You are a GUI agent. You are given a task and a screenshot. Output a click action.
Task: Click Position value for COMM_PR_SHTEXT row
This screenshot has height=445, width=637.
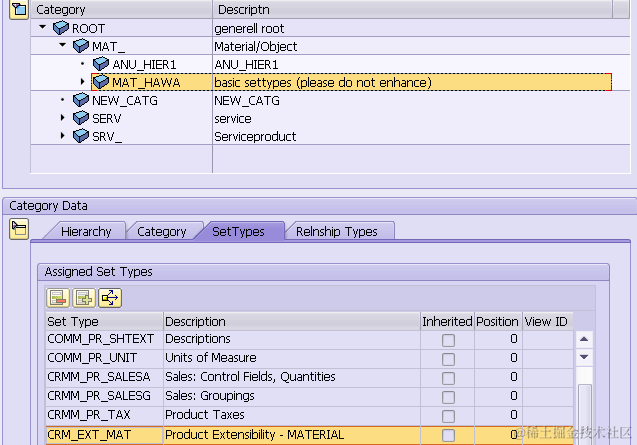coord(497,339)
